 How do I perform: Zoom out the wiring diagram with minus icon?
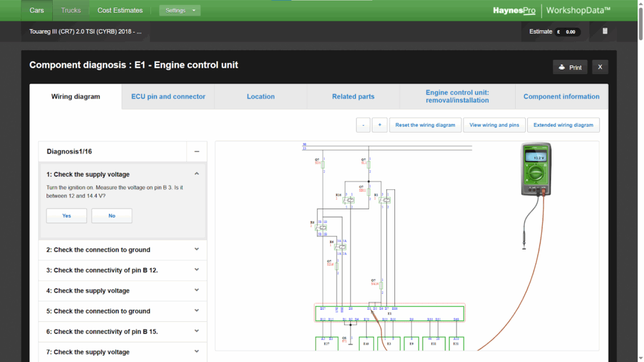coord(363,124)
